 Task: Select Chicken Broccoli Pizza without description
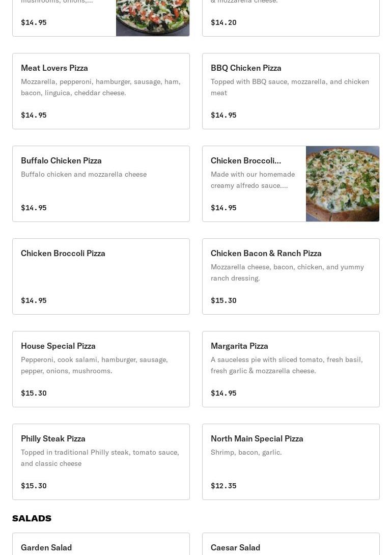[101, 276]
